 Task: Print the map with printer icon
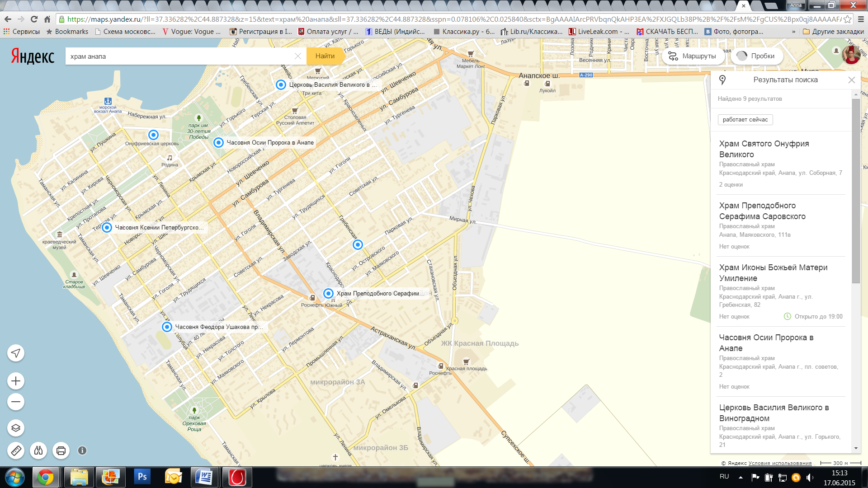tap(61, 450)
